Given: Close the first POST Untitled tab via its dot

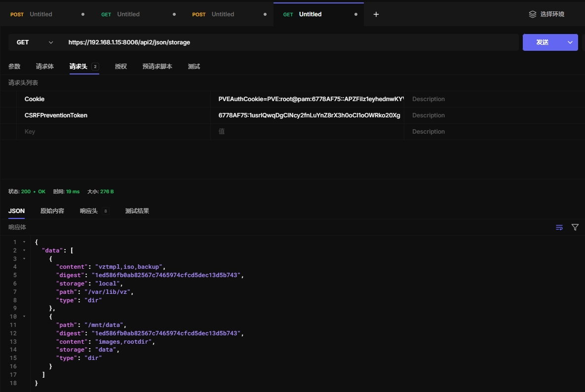Looking at the screenshot, I should tap(83, 14).
